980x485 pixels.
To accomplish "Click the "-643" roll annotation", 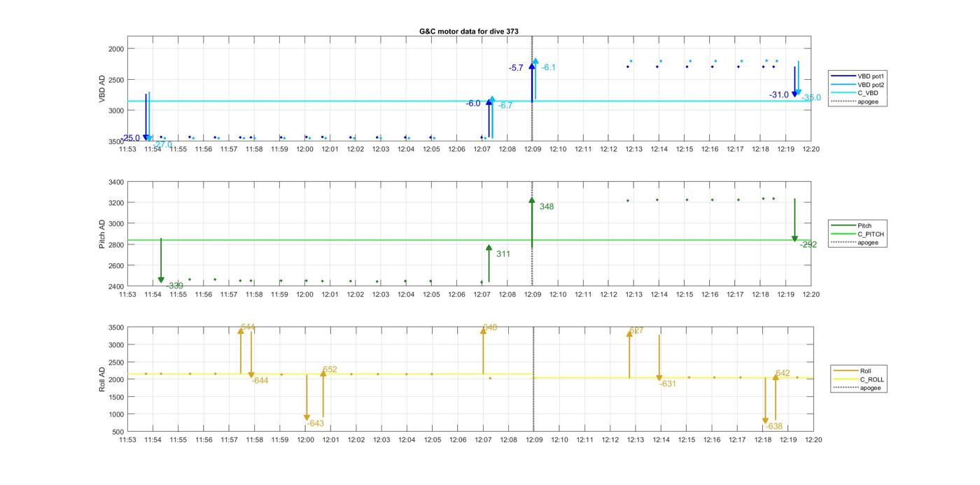I will tap(315, 423).
